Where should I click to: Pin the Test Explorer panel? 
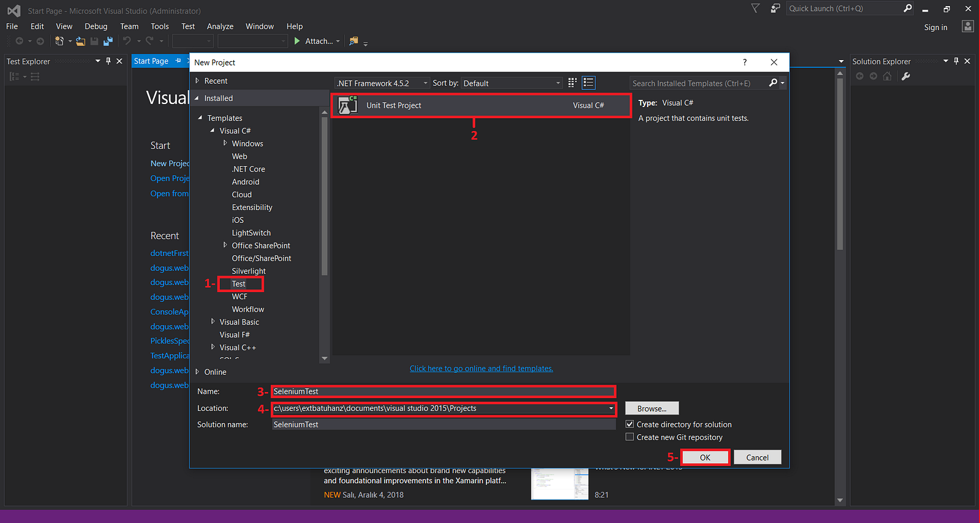tap(108, 61)
